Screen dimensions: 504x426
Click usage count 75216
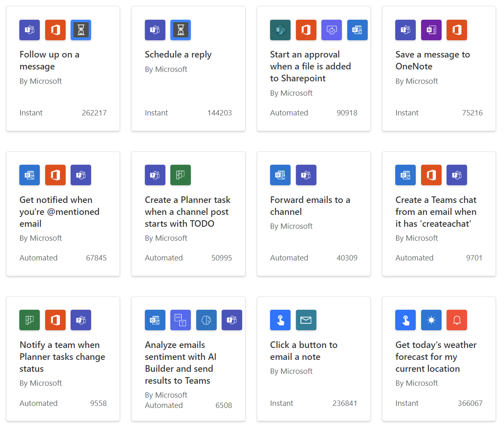coord(472,113)
